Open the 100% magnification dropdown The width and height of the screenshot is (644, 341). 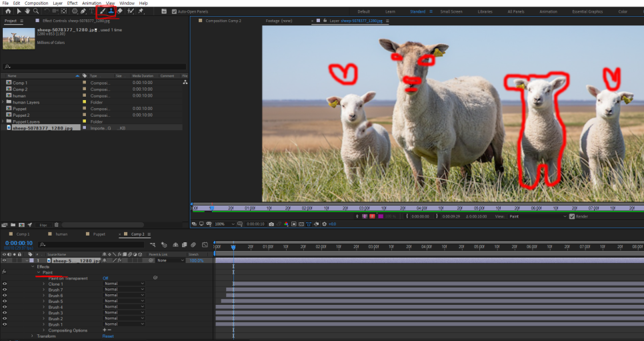(x=224, y=224)
